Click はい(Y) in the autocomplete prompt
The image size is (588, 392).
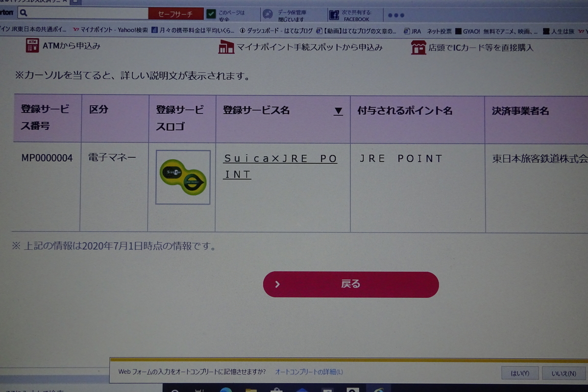520,373
